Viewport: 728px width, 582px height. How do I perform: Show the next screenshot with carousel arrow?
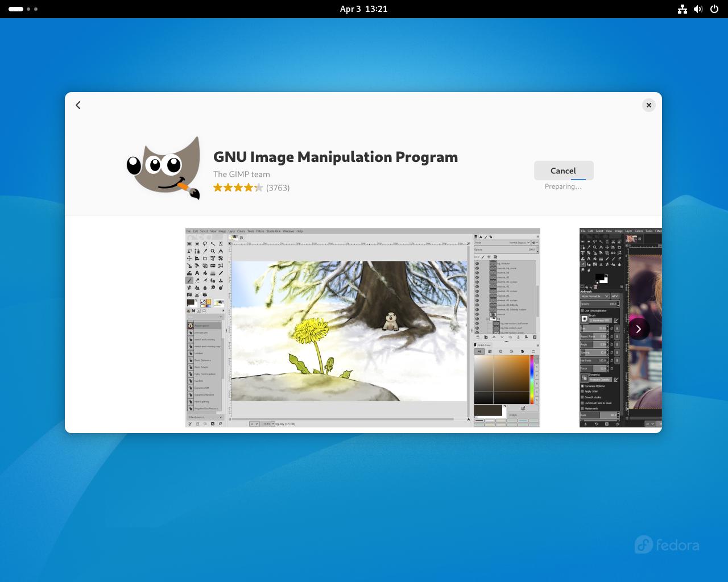click(x=638, y=329)
